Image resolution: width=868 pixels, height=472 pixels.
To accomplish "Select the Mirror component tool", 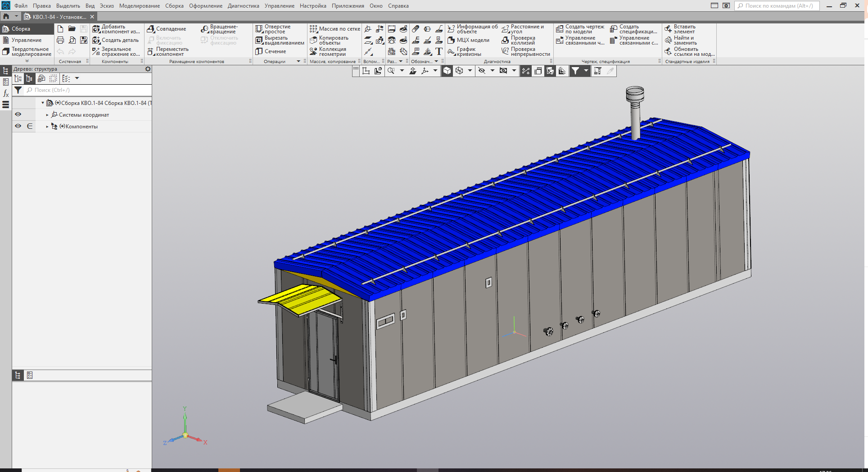I will 96,52.
